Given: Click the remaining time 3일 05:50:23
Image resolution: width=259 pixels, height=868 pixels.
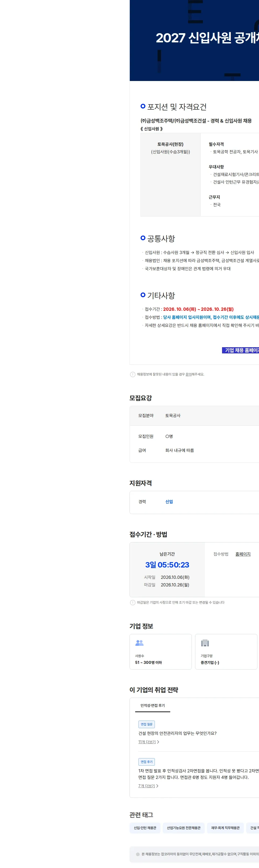Looking at the screenshot, I should pyautogui.click(x=167, y=565).
